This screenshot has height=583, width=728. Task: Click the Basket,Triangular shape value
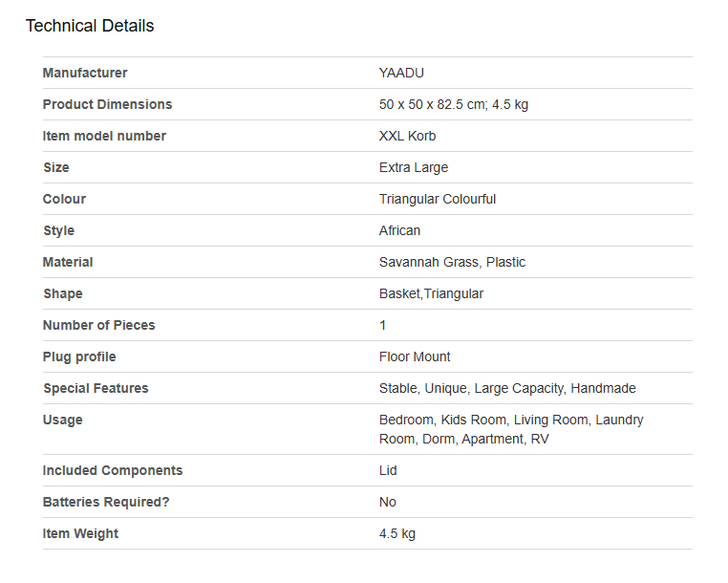(431, 294)
